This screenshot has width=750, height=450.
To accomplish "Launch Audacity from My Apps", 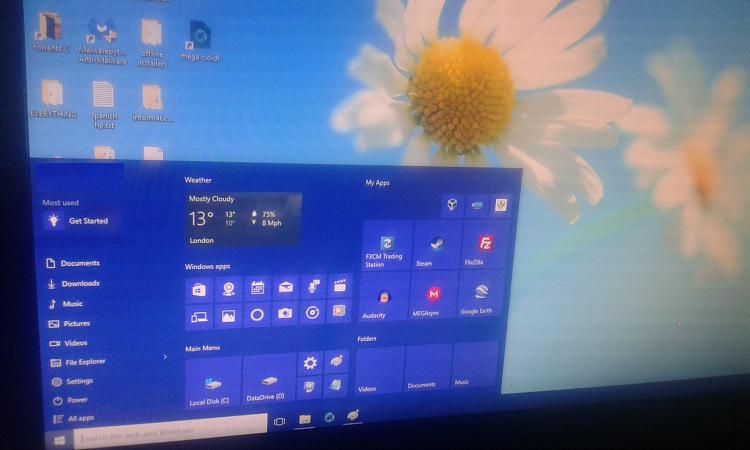I will (384, 296).
